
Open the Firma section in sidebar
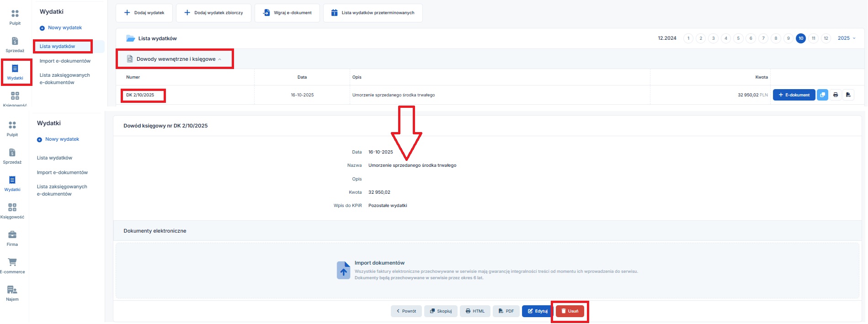point(12,238)
